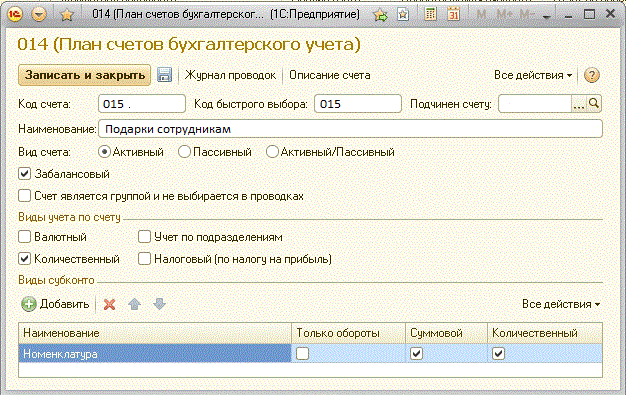Viewport: 626px width, 395px height.
Task: Open Журнал проводок
Action: coord(230,75)
